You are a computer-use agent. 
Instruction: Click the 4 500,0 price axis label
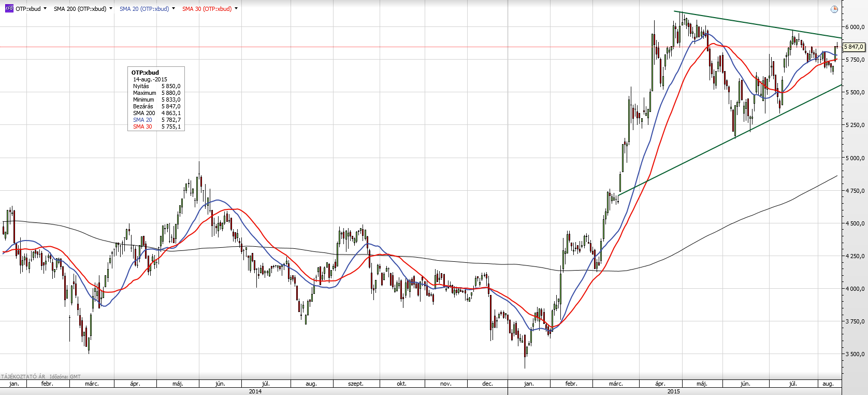(855, 223)
